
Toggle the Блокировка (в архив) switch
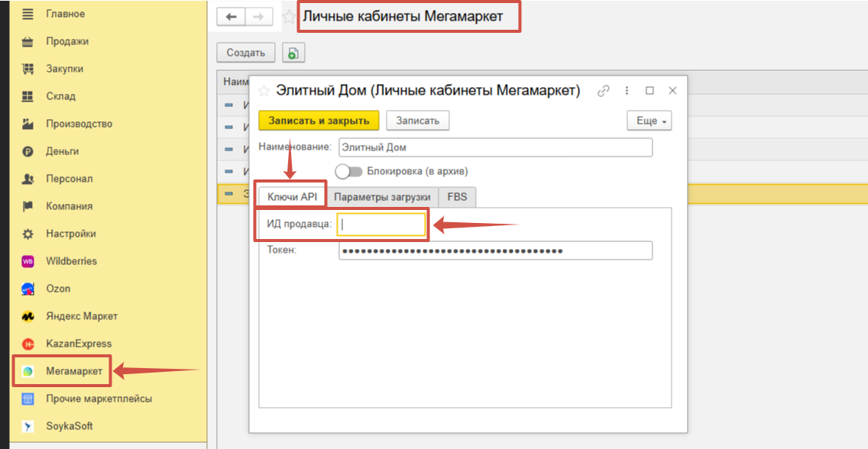[348, 171]
